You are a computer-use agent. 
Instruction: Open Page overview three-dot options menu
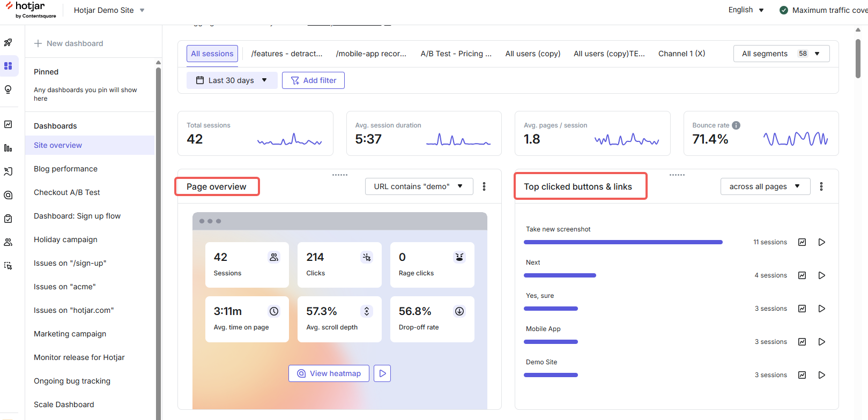[x=484, y=186]
